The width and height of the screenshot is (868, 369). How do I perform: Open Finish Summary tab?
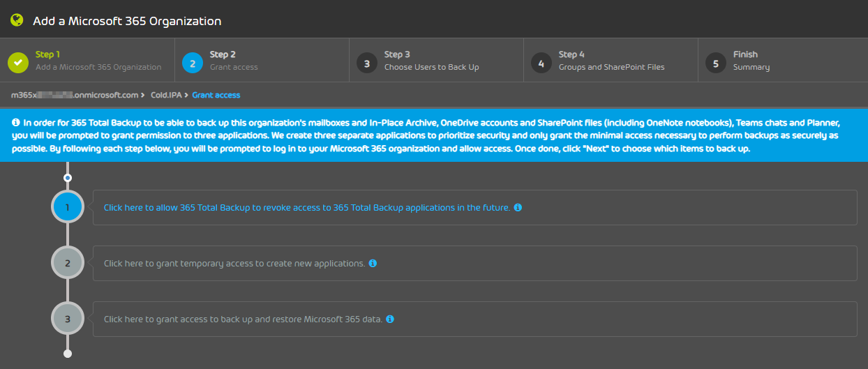[783, 61]
